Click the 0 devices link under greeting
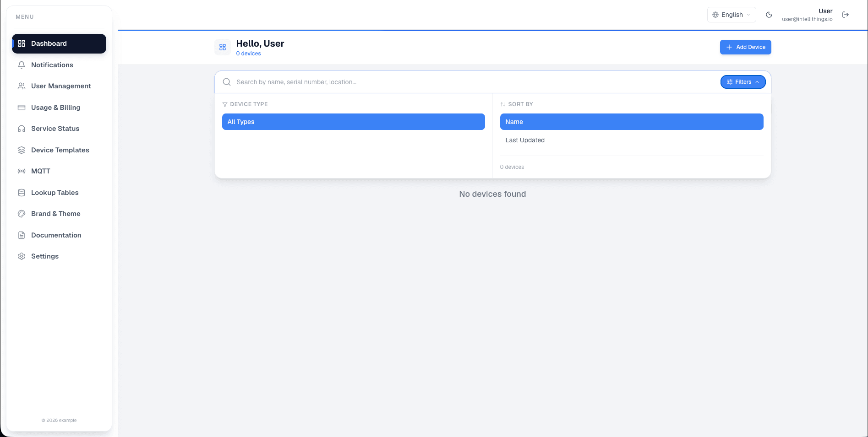Screen dimensions: 868x437 coord(249,54)
